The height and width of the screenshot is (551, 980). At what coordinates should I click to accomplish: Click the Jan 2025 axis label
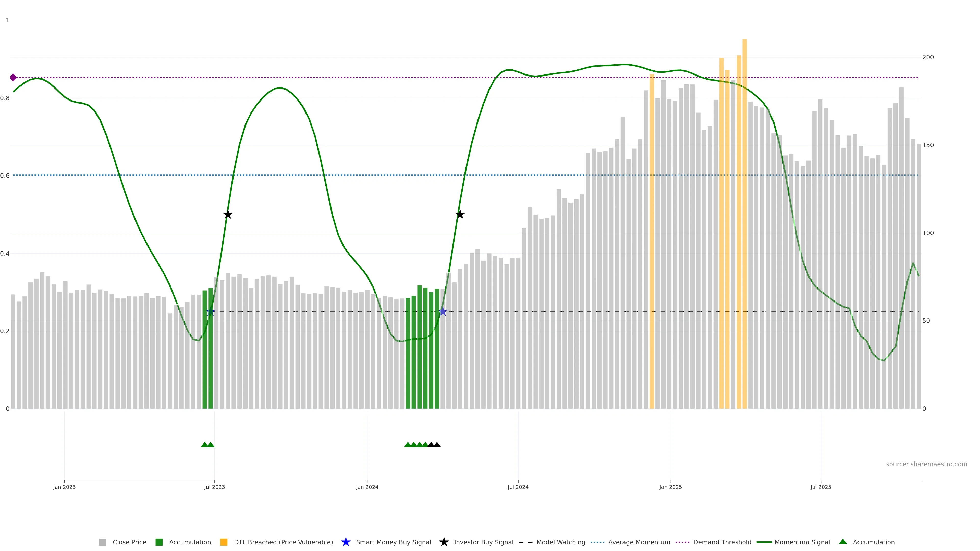click(x=670, y=487)
